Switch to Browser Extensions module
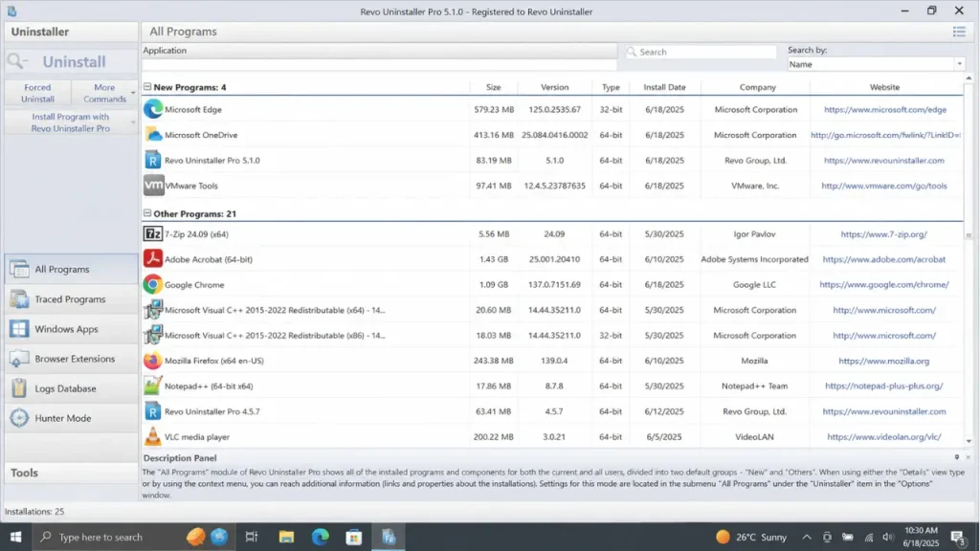Screen dimensions: 980x551 (71, 360)
